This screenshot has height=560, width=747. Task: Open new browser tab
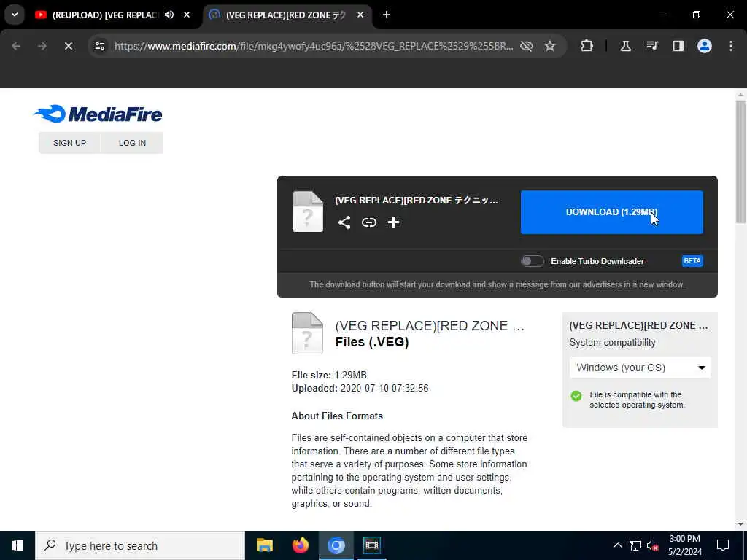point(387,15)
